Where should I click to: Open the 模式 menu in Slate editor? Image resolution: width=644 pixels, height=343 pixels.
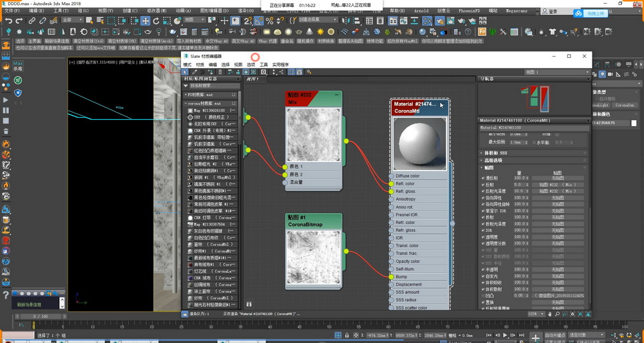tap(187, 64)
